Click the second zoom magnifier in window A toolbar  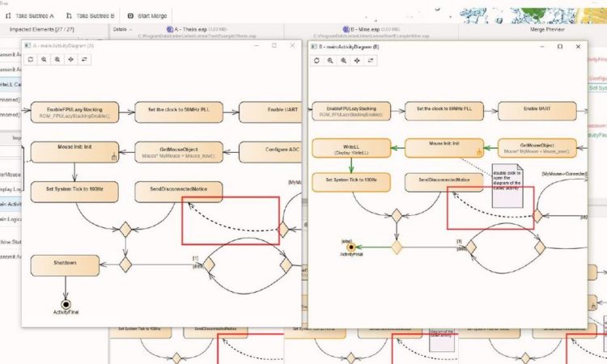click(x=57, y=59)
